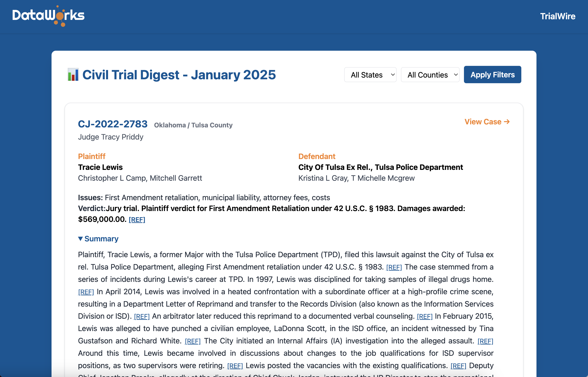Screen dimensions: 588x377
Task: Click attorneys 'Kristina L Gray, T Michelle Mcgrew'
Action: pyautogui.click(x=356, y=178)
